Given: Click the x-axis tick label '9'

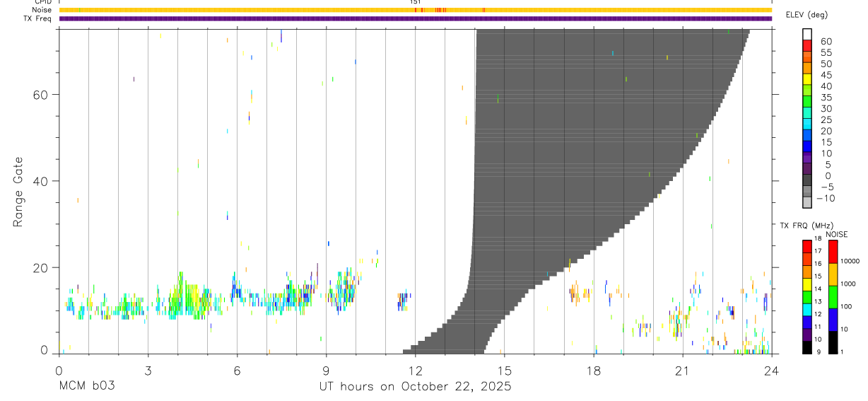Looking at the screenshot, I should pyautogui.click(x=326, y=370).
